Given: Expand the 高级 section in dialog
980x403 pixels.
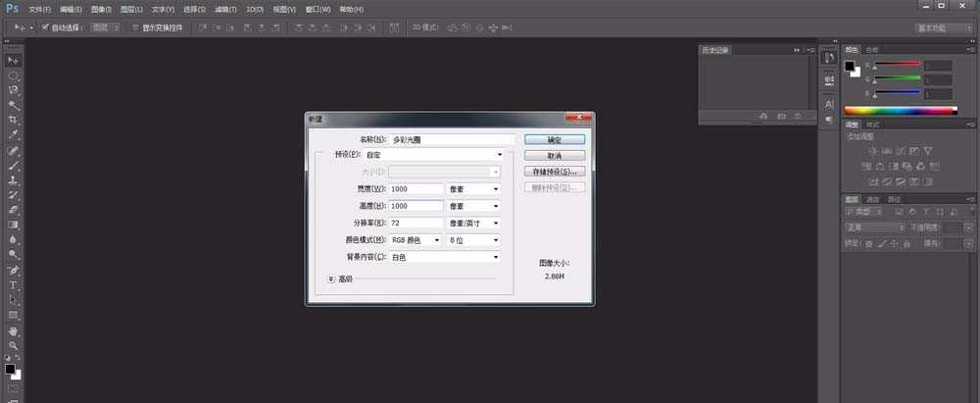Looking at the screenshot, I should (x=331, y=278).
